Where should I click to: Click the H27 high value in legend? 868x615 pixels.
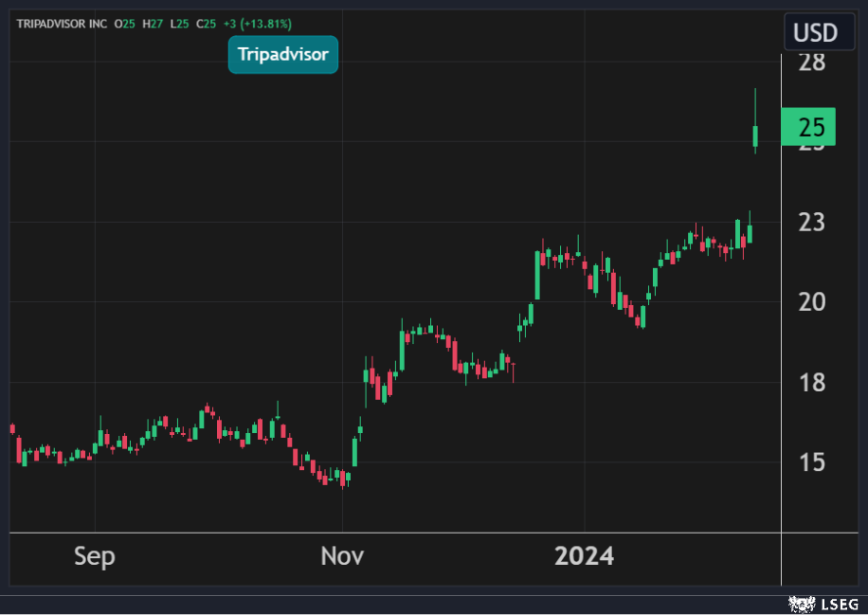coord(152,25)
